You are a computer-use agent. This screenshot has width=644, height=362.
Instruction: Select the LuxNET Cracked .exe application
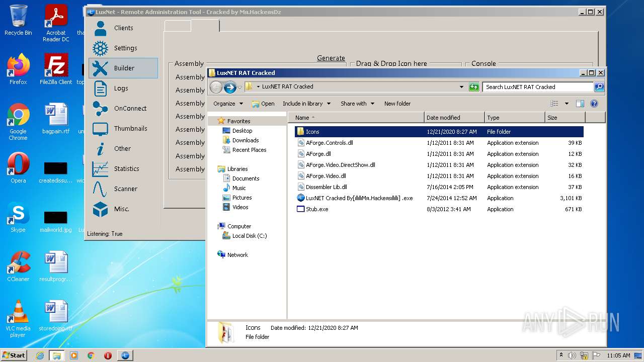tap(439, 198)
